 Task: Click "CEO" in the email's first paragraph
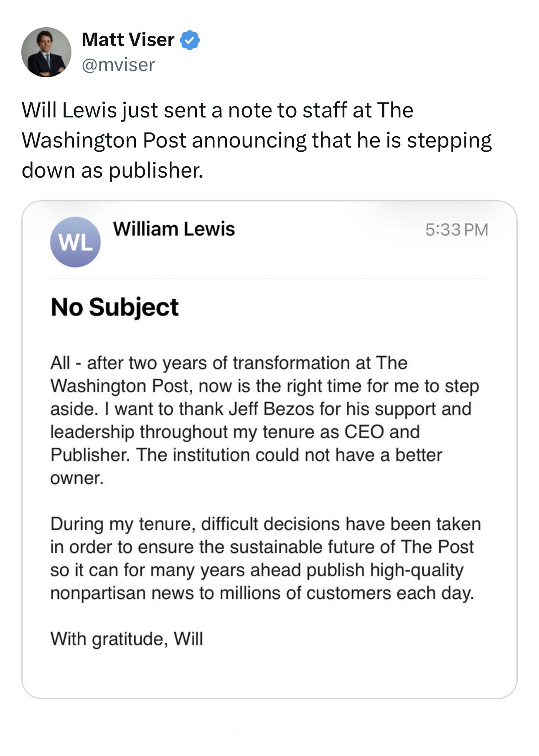[x=364, y=432]
